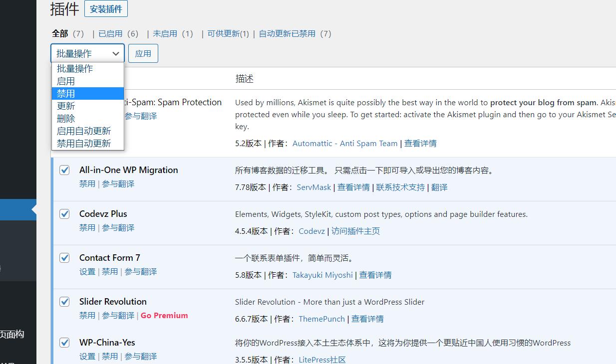This screenshot has height=364, width=616.
Task: Click the 6.6.7版本 version text
Action: [x=252, y=319]
